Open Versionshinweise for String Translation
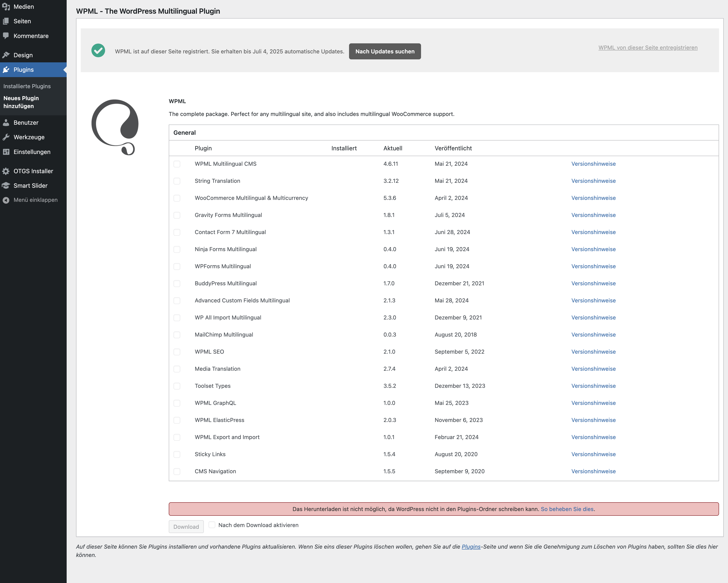This screenshot has height=583, width=728. (x=593, y=181)
